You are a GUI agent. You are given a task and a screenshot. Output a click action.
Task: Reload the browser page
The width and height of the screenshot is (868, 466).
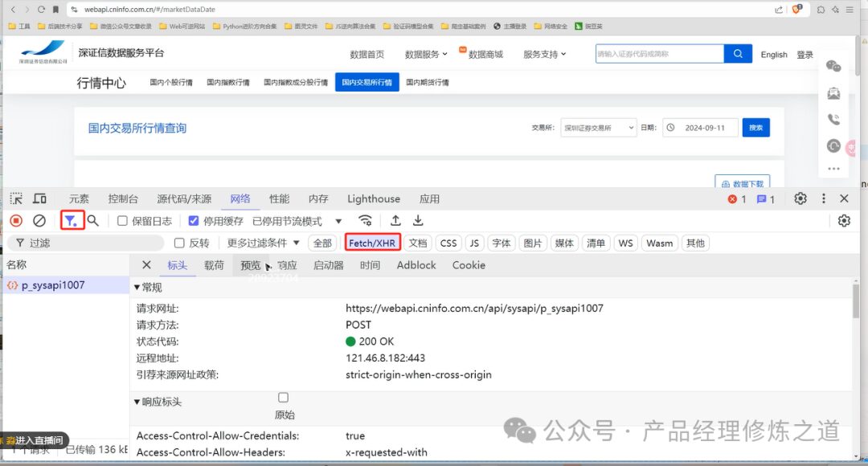[x=41, y=10]
